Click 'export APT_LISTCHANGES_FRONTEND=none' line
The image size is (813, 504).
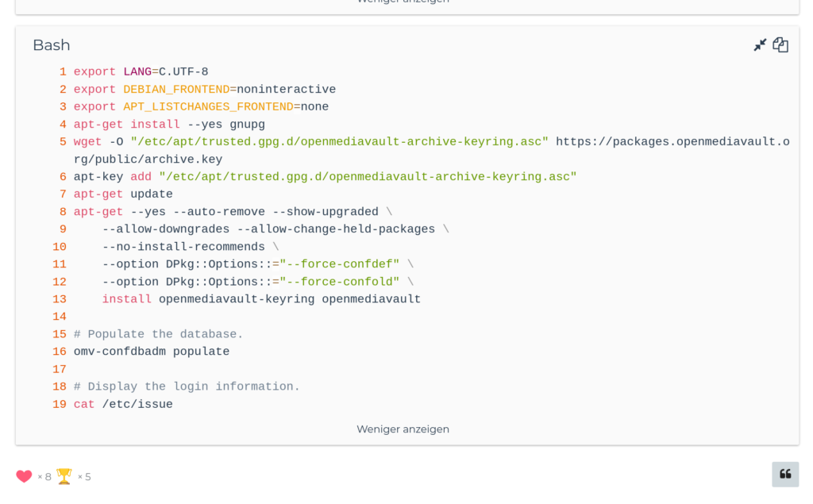click(201, 107)
